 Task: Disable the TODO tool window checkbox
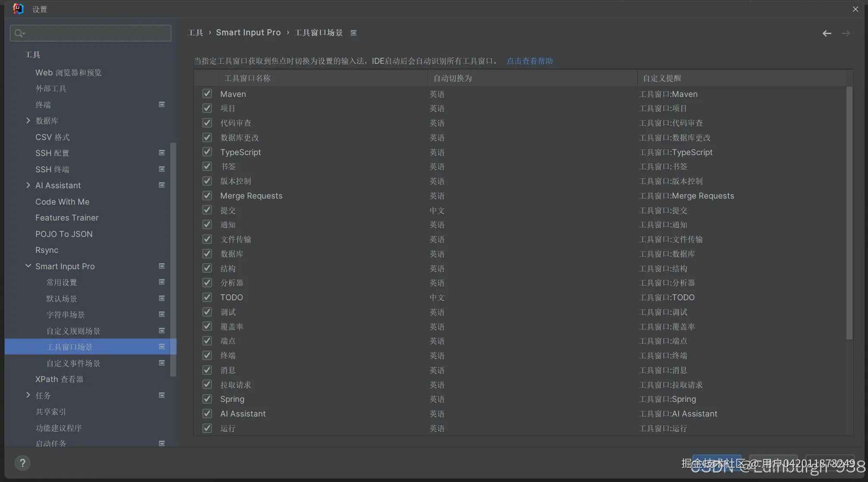coord(207,297)
